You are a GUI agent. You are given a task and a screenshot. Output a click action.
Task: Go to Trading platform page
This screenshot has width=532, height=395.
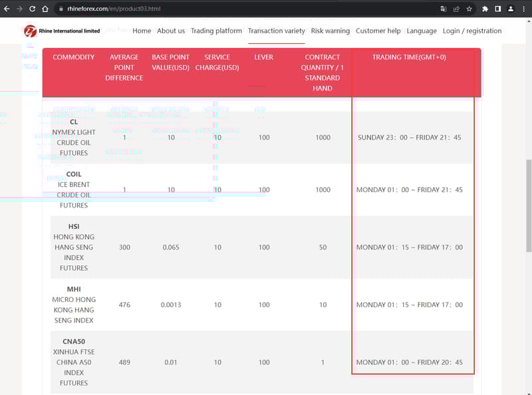pyautogui.click(x=216, y=31)
